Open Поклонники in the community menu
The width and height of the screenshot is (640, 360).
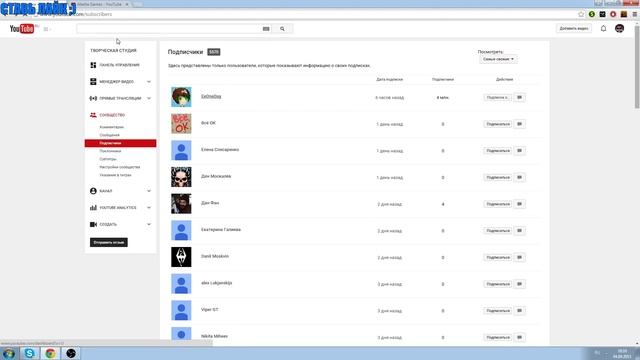[x=110, y=151]
